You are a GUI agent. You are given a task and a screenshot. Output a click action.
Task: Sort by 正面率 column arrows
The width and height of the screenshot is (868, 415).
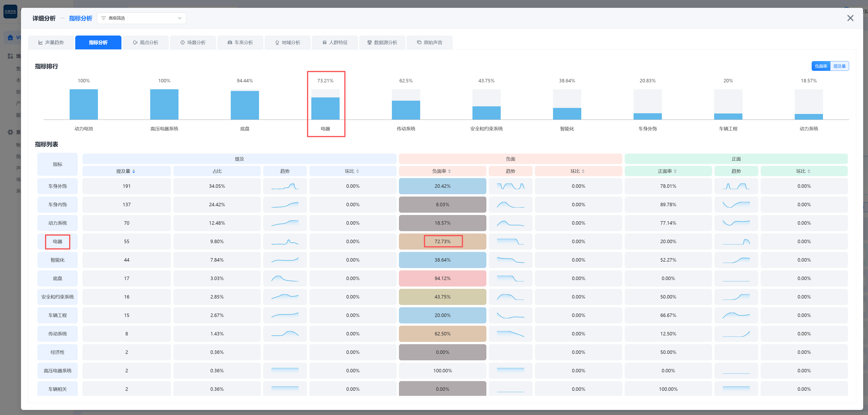(675, 171)
